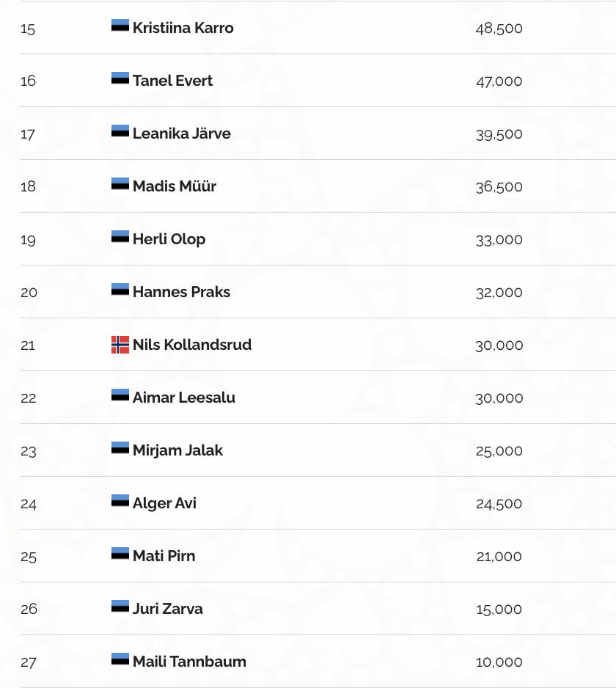Viewport: 616px width, 688px height.
Task: Click the 48,500 chip count
Action: click(499, 28)
